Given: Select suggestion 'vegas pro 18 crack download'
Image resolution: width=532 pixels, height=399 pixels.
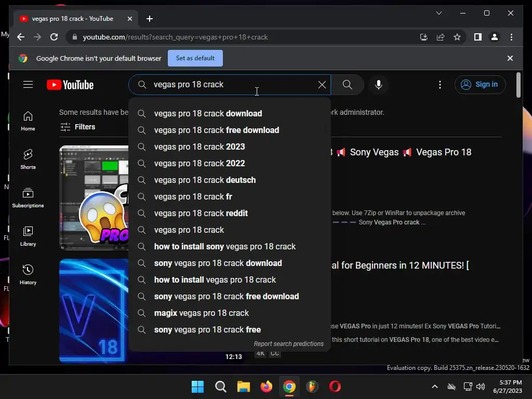Looking at the screenshot, I should (230, 113).
